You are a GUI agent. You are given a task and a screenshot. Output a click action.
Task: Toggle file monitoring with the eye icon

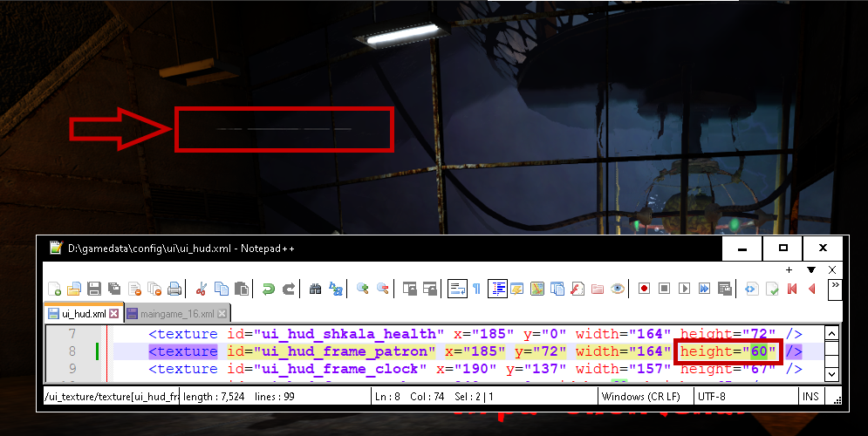click(618, 289)
